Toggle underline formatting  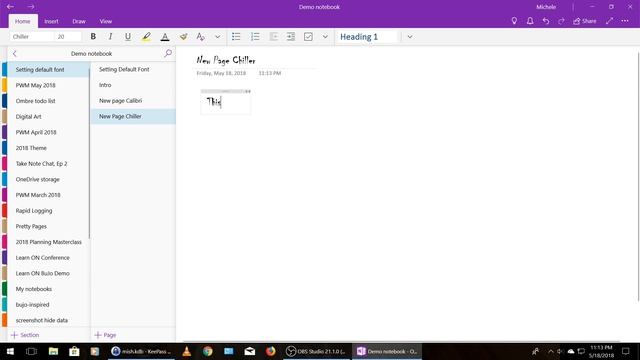coord(128,37)
